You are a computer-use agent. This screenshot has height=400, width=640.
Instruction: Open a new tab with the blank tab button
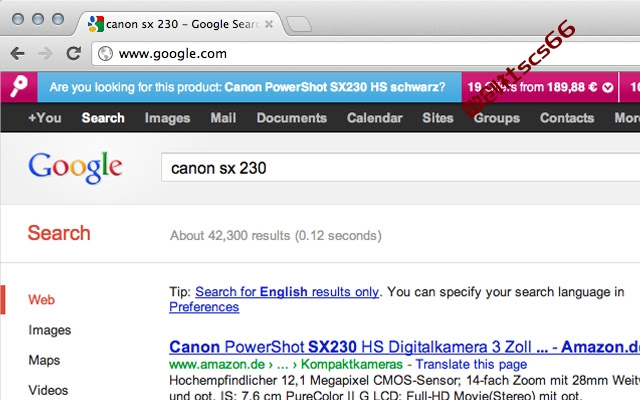point(298,24)
